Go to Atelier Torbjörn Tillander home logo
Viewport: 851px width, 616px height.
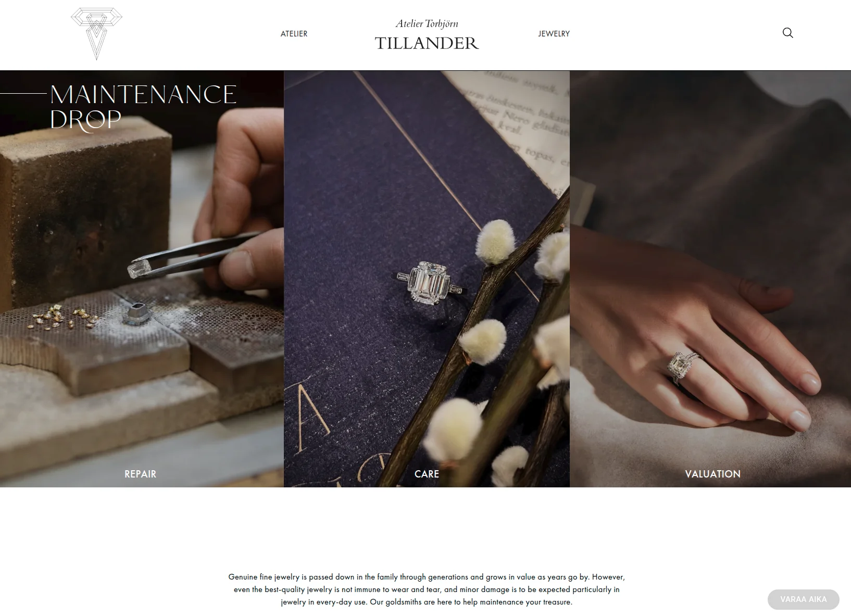(x=427, y=35)
